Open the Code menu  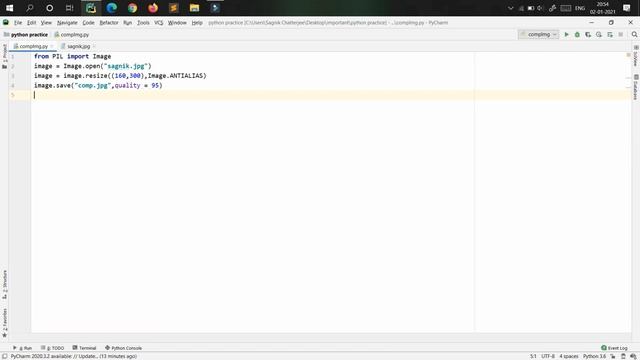point(88,23)
